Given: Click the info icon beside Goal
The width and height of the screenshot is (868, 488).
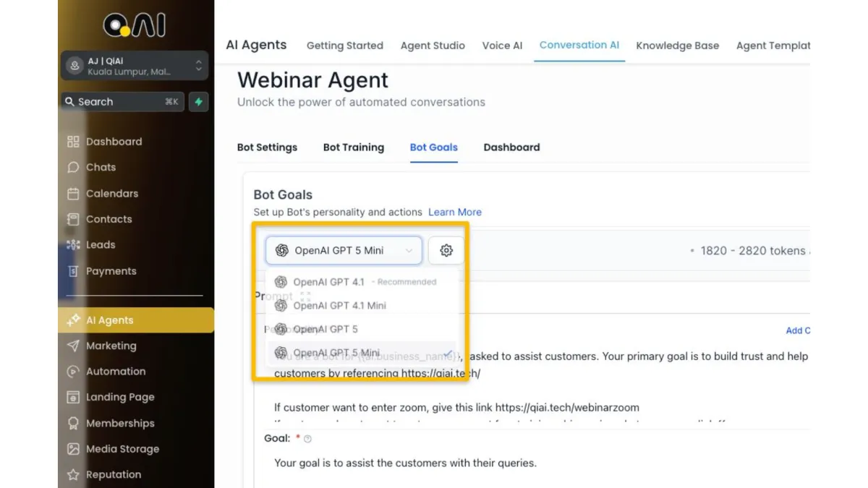Looking at the screenshot, I should pos(307,439).
